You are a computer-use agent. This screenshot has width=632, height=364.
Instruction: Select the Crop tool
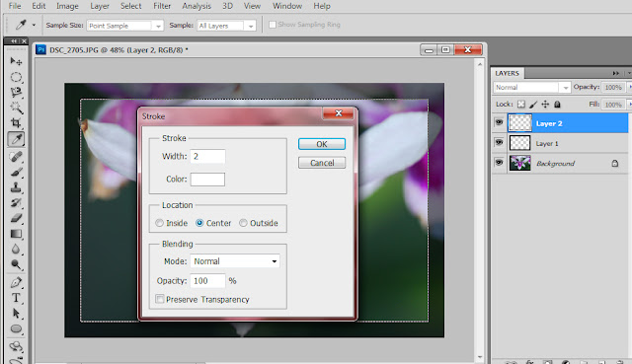point(16,122)
